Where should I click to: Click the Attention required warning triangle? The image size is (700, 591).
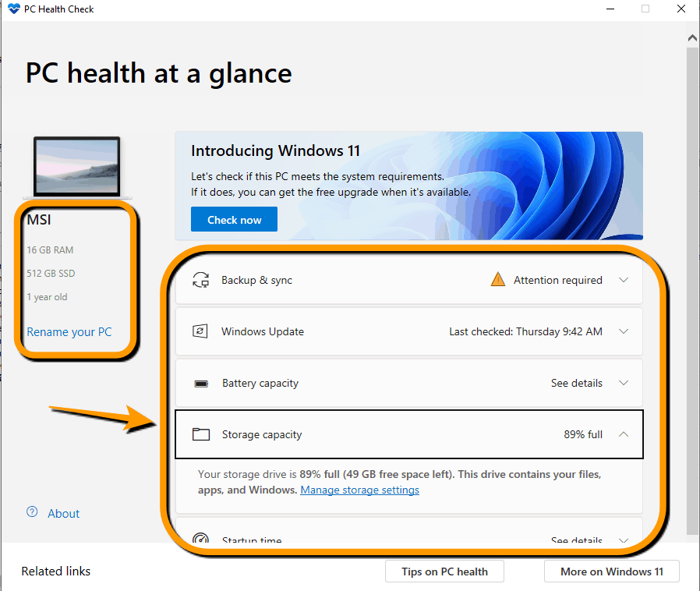click(x=498, y=280)
